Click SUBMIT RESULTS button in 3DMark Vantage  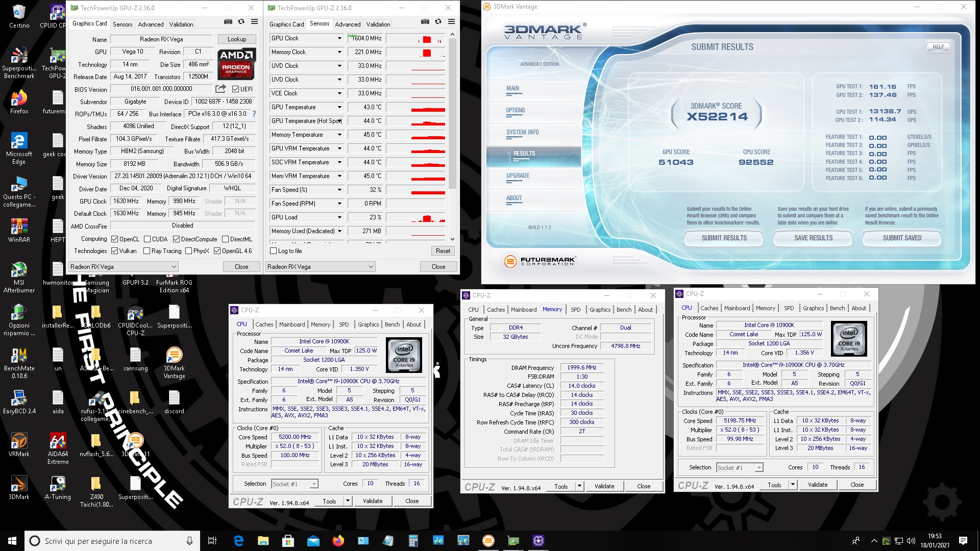[x=724, y=238]
